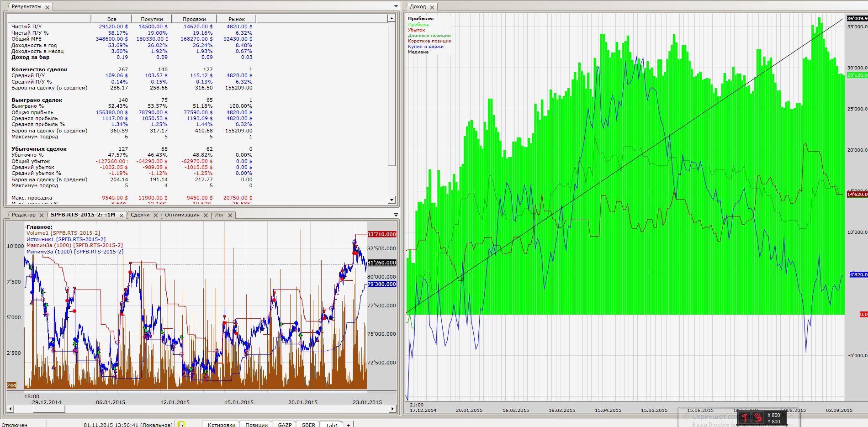The height and width of the screenshot is (427, 868).
Task: Click the up arrow of the results table scrollbar
Action: (392, 18)
